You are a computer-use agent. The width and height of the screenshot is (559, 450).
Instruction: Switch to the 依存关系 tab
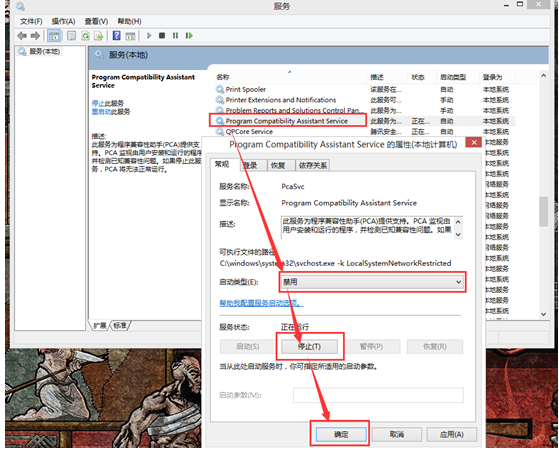pos(313,165)
